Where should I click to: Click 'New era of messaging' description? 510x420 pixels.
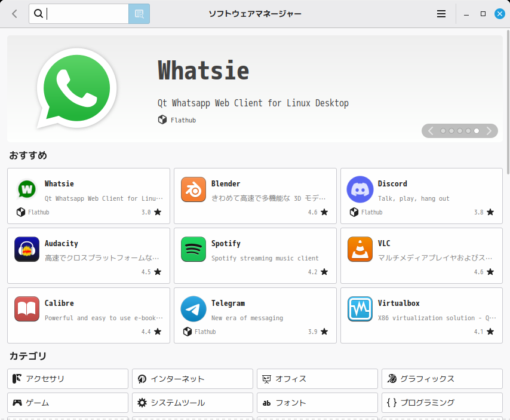(247, 318)
